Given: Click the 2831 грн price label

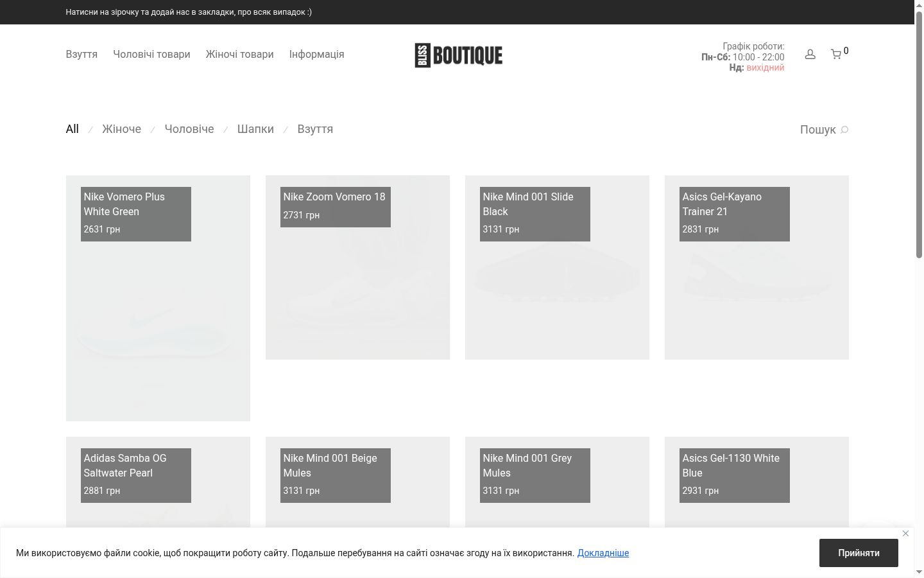Looking at the screenshot, I should (701, 229).
